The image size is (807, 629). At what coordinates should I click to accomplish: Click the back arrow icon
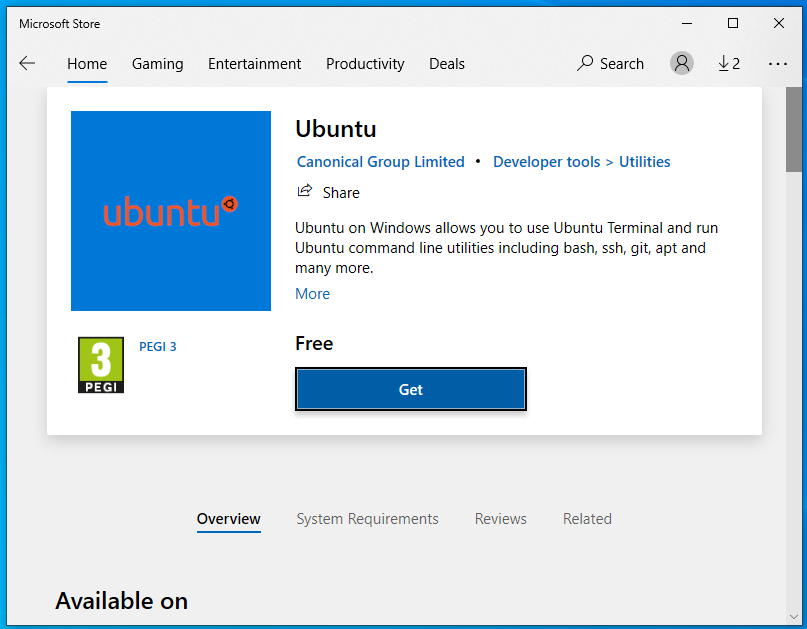click(27, 63)
